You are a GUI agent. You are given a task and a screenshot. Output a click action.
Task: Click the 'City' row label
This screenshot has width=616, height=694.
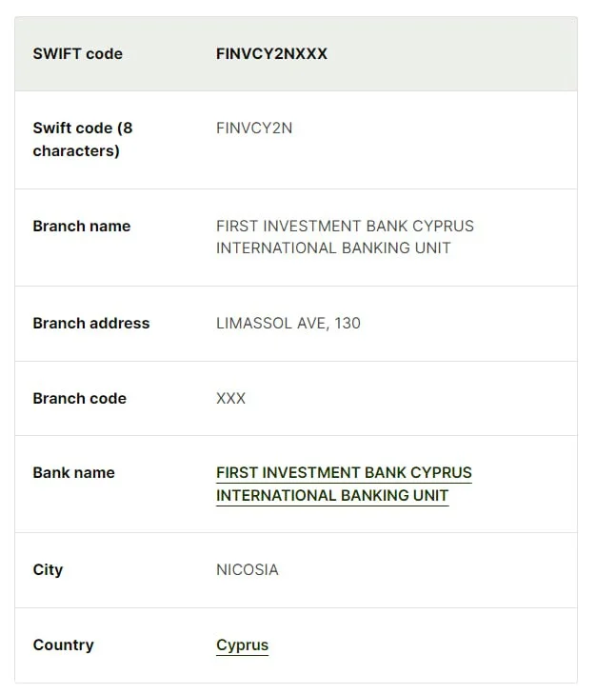pos(48,569)
